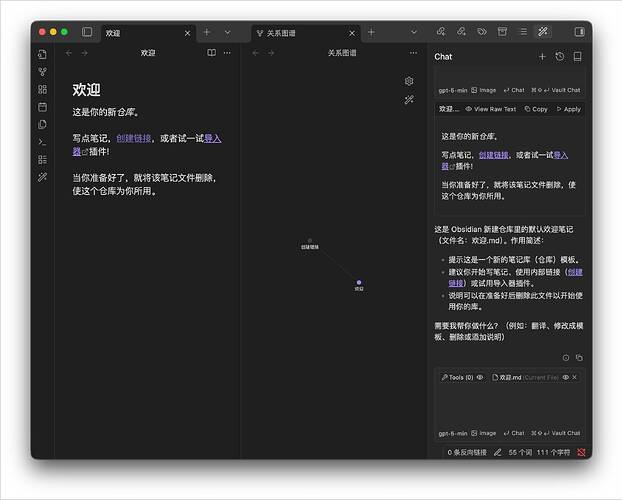
Task: Open the archive box sidebar tab
Action: pos(502,32)
